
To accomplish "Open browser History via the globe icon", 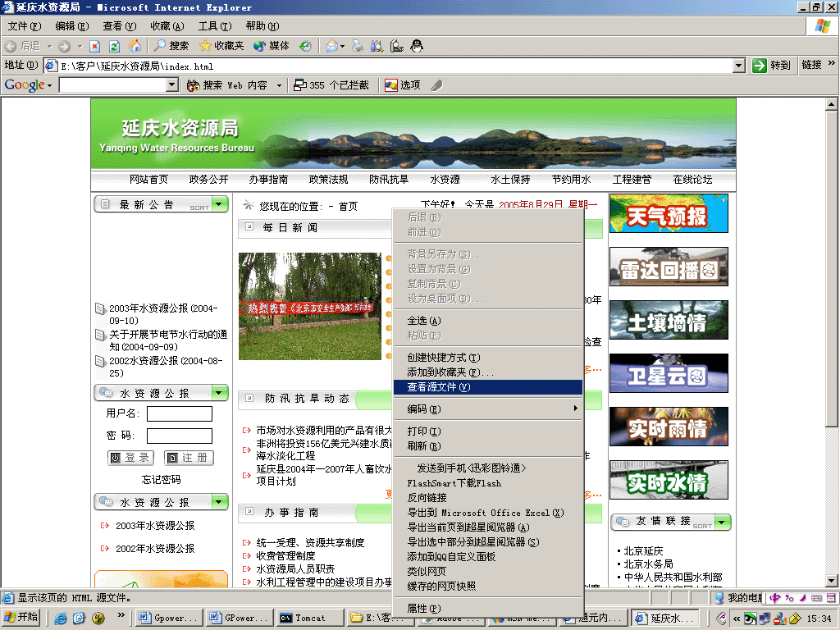I will pyautogui.click(x=305, y=46).
